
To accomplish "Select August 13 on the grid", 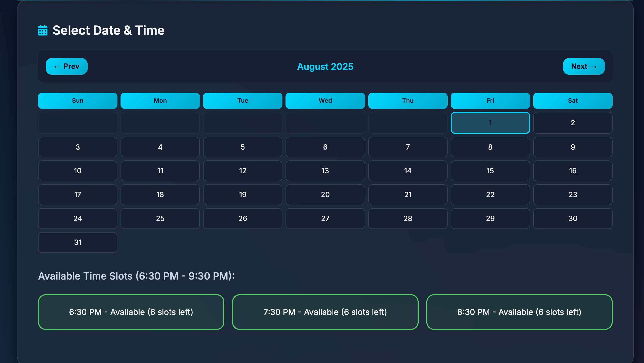I will point(325,171).
